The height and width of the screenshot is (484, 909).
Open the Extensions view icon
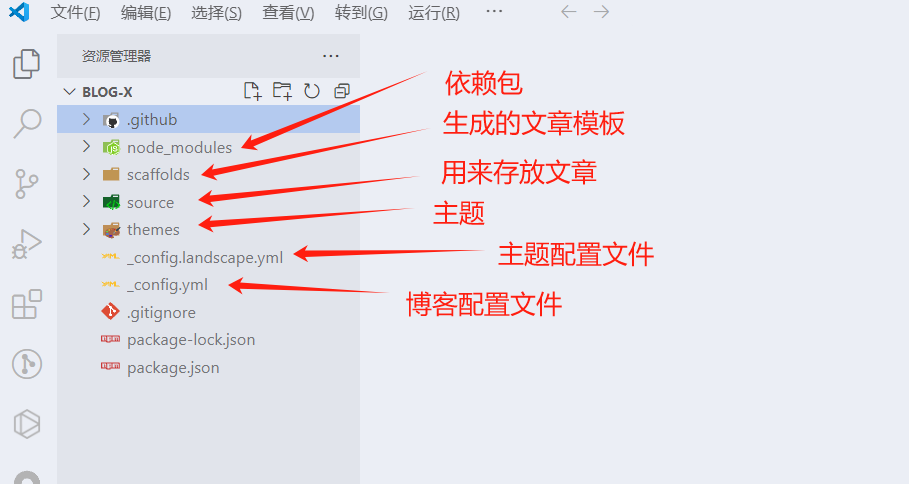click(x=27, y=304)
